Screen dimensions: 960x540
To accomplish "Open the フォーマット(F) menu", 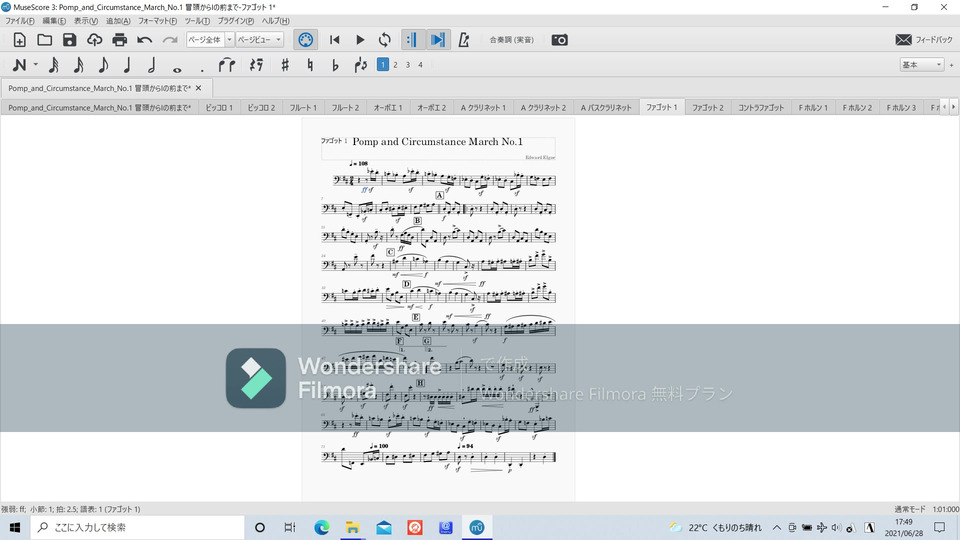I will pos(157,21).
